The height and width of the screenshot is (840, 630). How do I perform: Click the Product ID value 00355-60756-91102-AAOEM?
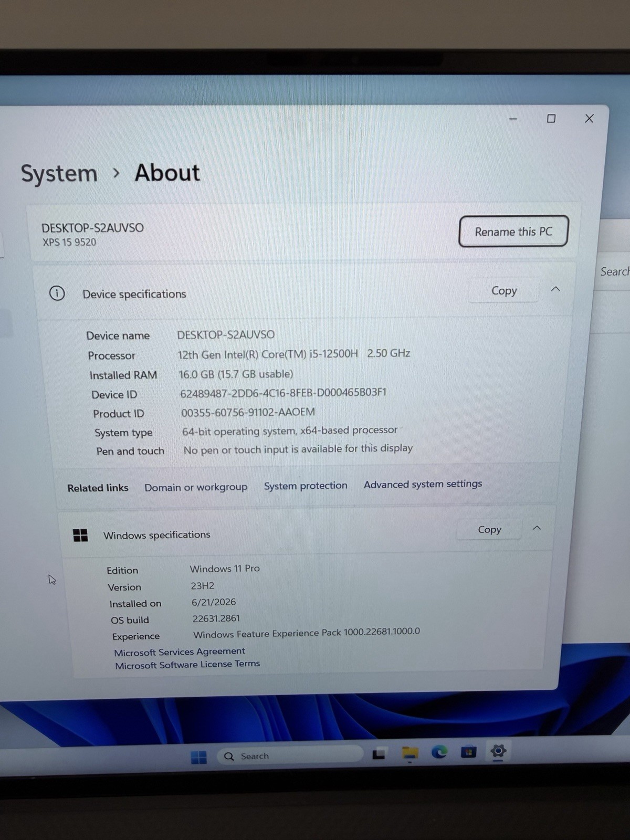248,412
